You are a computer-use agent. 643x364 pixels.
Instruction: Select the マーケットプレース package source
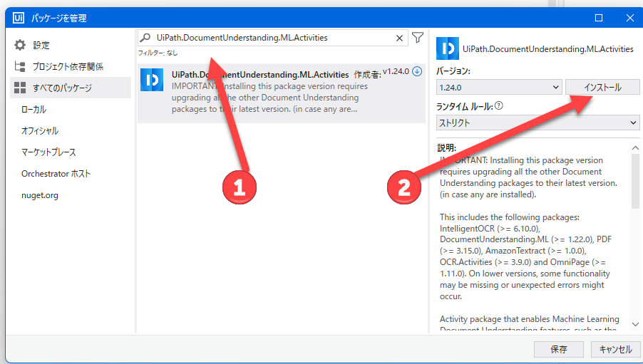tap(48, 152)
